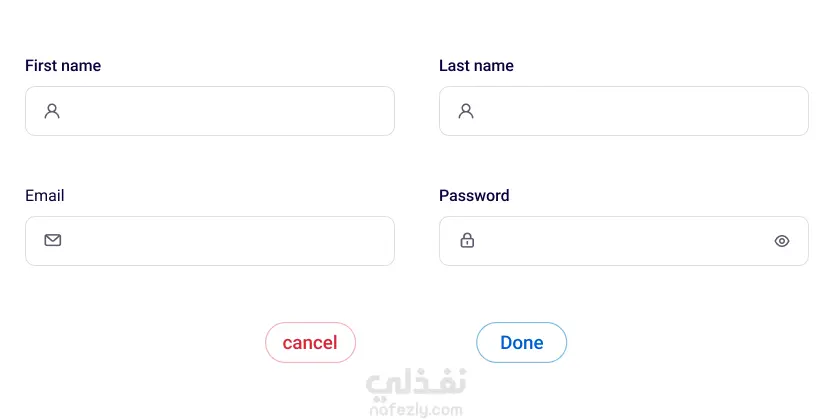Focus the Last name text input
The width and height of the screenshot is (832, 419).
(640, 111)
